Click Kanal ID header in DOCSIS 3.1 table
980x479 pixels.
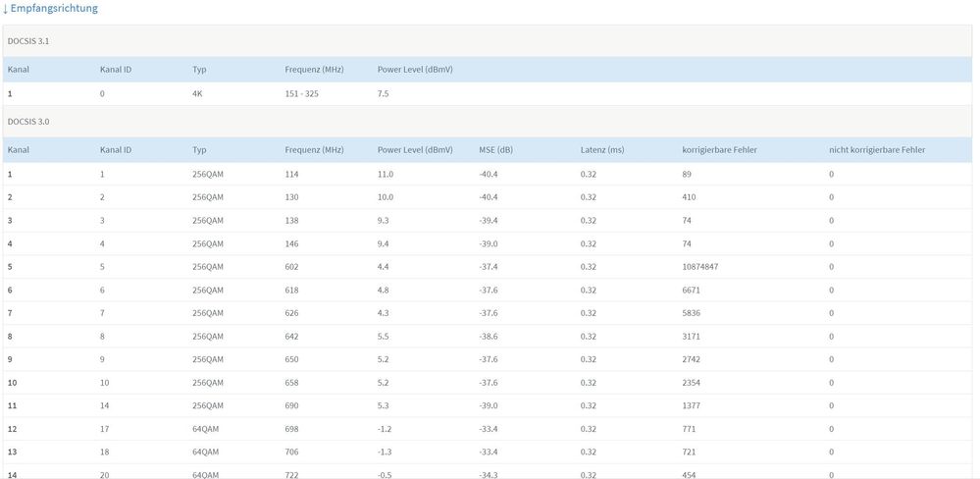116,70
